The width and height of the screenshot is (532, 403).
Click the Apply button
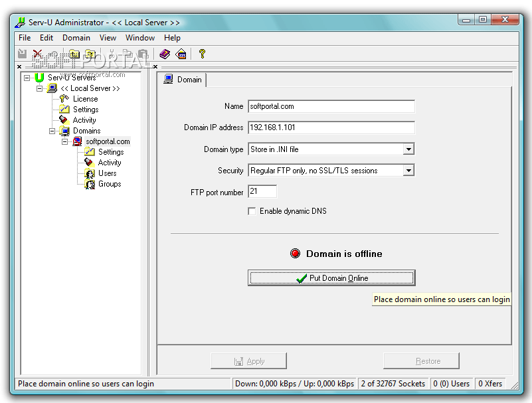(x=248, y=361)
